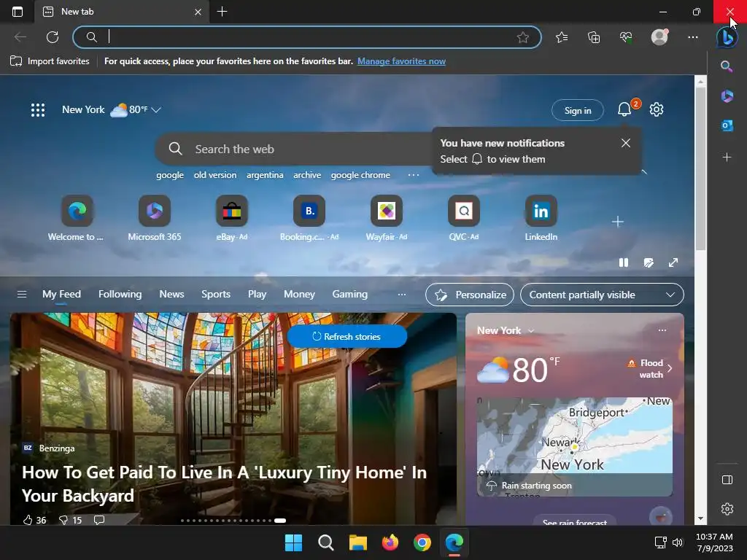747x560 pixels.
Task: Open Manage favorites now link
Action: (x=402, y=61)
